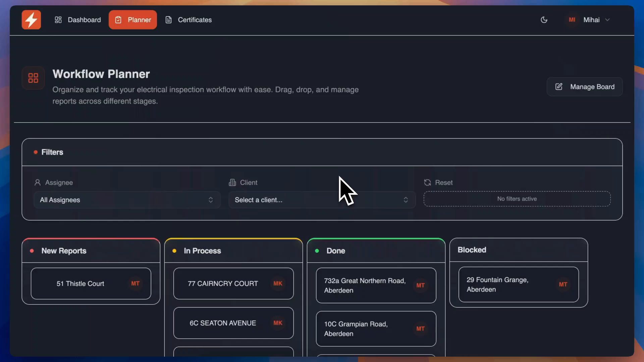Click the MT badge on 732a Great Northern Road

coord(420,286)
